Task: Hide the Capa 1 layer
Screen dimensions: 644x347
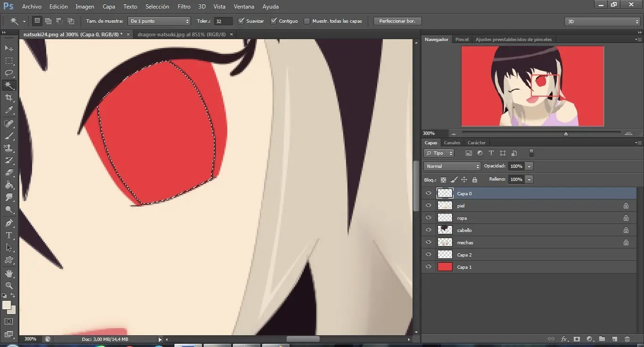Action: click(429, 267)
